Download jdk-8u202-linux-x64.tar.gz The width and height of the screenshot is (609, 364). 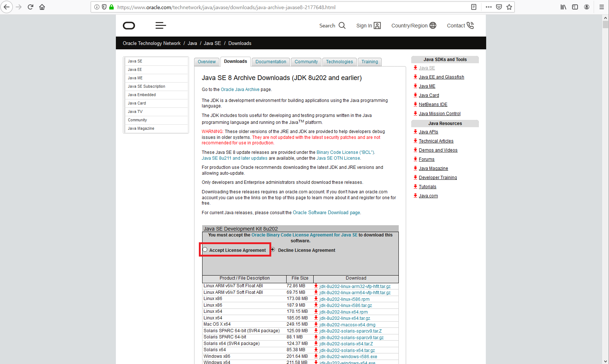click(x=345, y=318)
